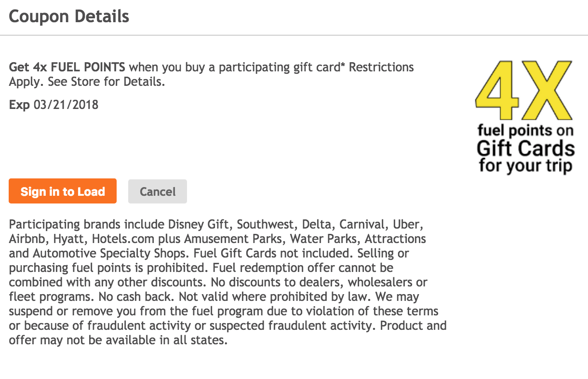Click the Exp 03/21/2018 expiration date
This screenshot has width=588, height=379.
pos(53,105)
